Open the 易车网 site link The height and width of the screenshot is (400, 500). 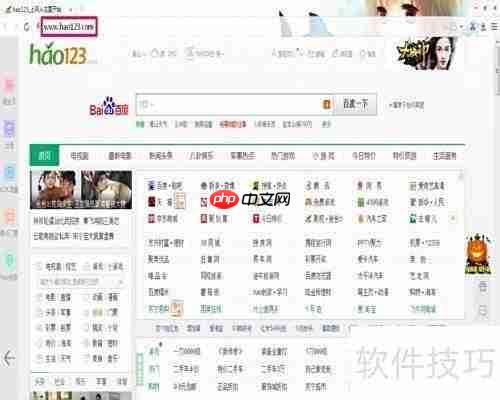[262, 259]
